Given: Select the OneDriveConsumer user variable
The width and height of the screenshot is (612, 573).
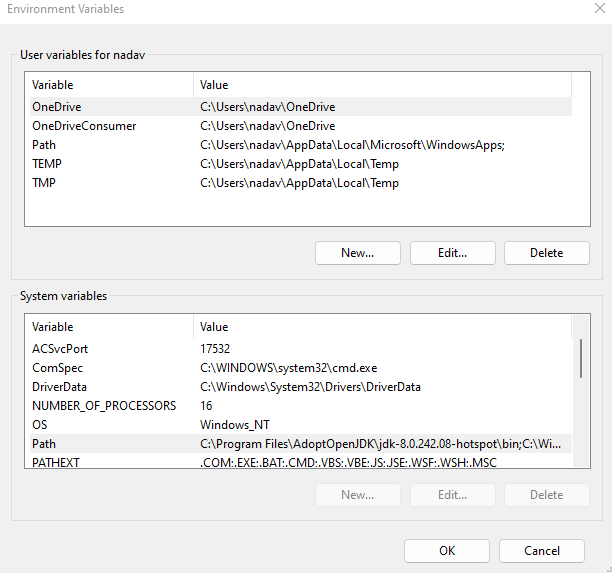Looking at the screenshot, I should (301, 126).
